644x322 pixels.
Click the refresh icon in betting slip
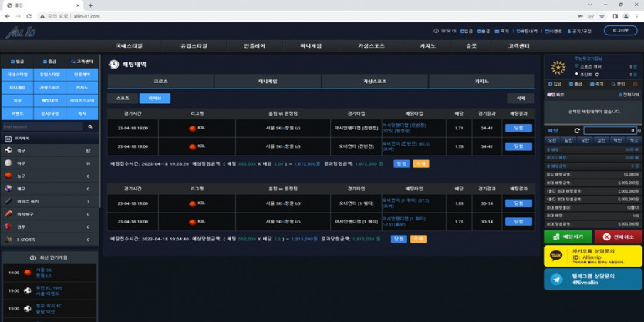[576, 131]
